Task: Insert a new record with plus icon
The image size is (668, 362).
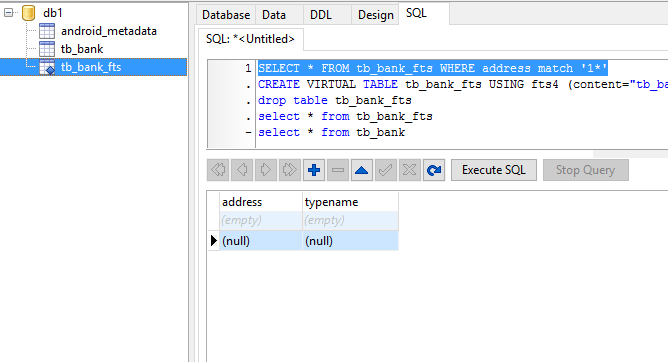Action: tap(314, 170)
